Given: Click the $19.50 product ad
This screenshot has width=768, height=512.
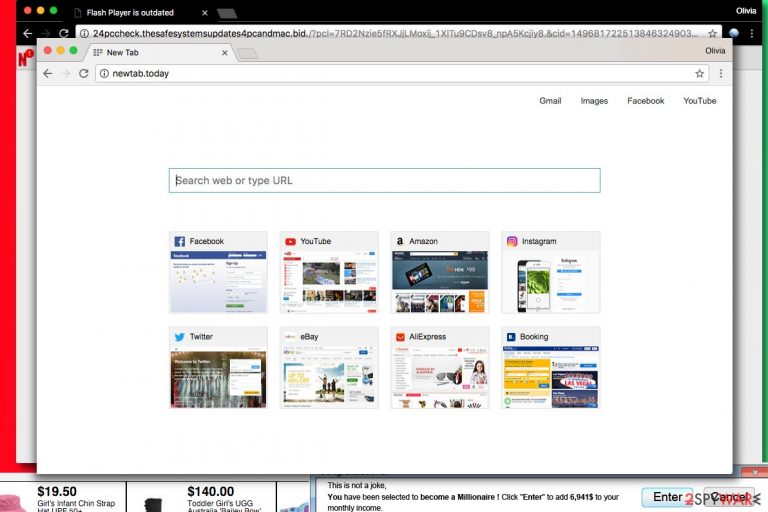Looking at the screenshot, I should pos(63,497).
